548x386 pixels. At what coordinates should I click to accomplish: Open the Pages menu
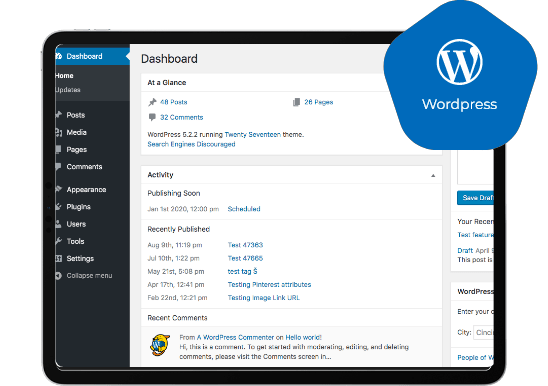click(77, 150)
